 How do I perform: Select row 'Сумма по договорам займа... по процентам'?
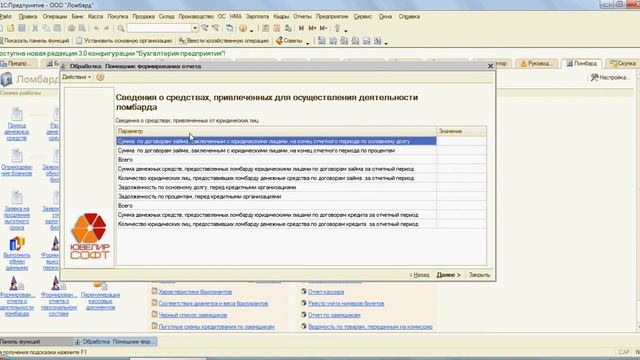pyautogui.click(x=276, y=151)
